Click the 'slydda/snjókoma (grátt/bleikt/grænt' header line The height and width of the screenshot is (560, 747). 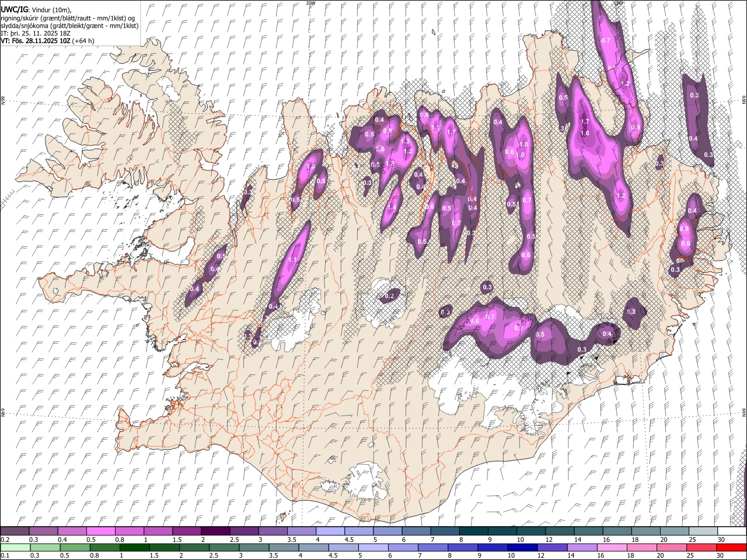[69, 26]
